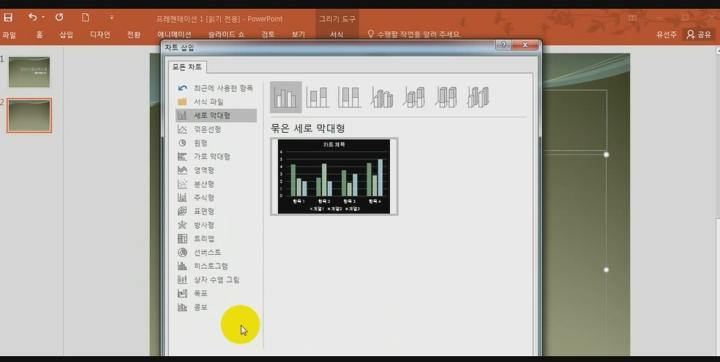Click the clustered column chart preview thumbnail
This screenshot has width=720, height=362.
(334, 176)
